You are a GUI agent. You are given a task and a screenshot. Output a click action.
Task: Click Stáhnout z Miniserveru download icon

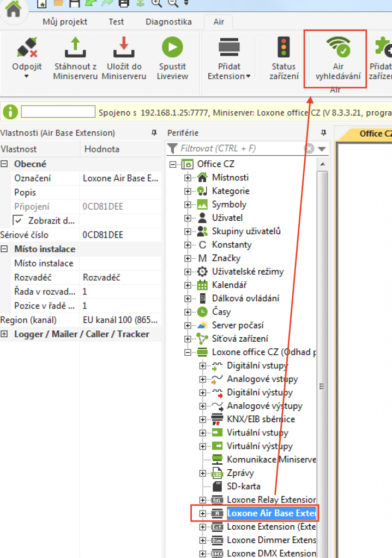point(75,47)
